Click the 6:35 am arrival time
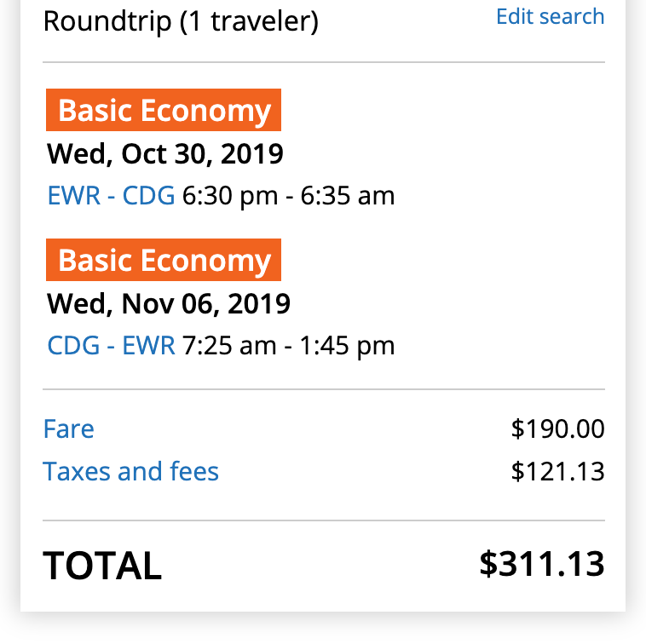The height and width of the screenshot is (644, 646). pos(348,196)
